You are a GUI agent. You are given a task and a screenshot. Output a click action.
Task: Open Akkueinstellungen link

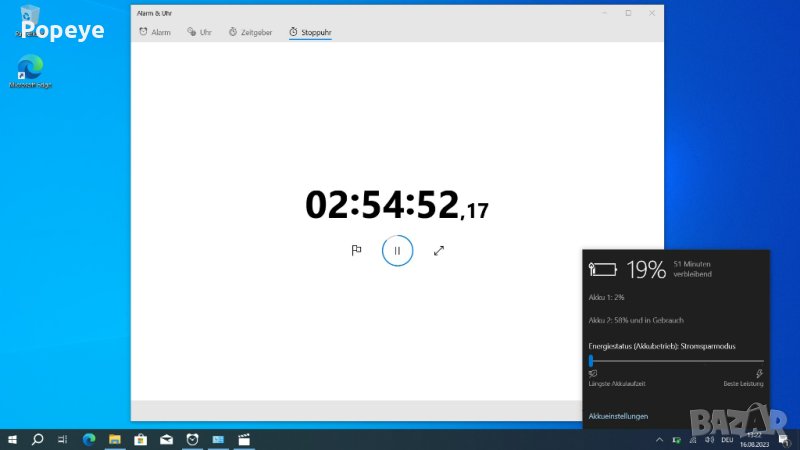tap(618, 416)
